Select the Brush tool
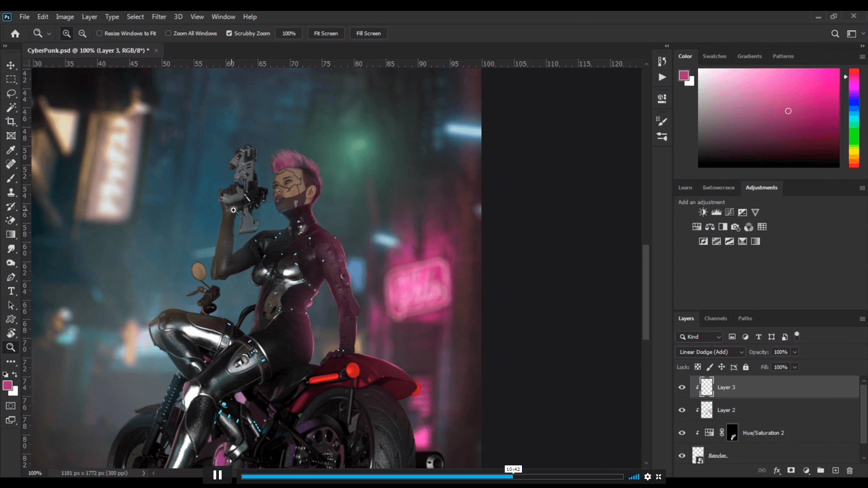The width and height of the screenshot is (868, 488). coord(11,178)
